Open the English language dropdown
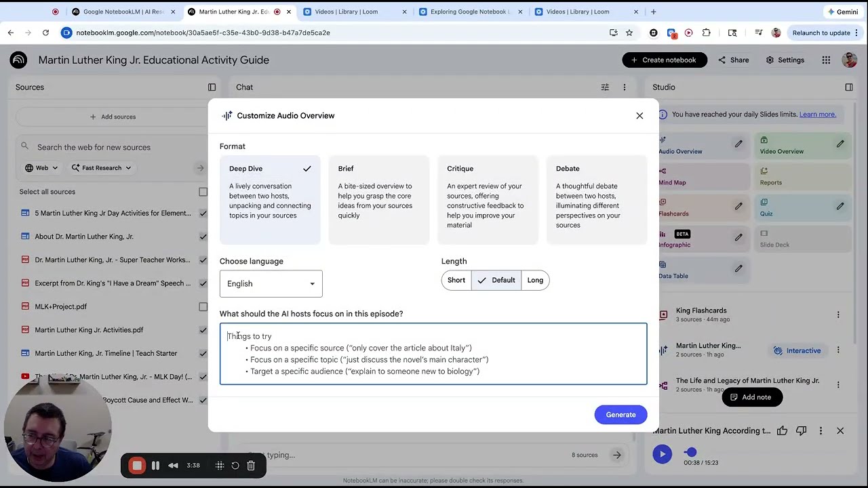The height and width of the screenshot is (488, 868). tap(271, 284)
